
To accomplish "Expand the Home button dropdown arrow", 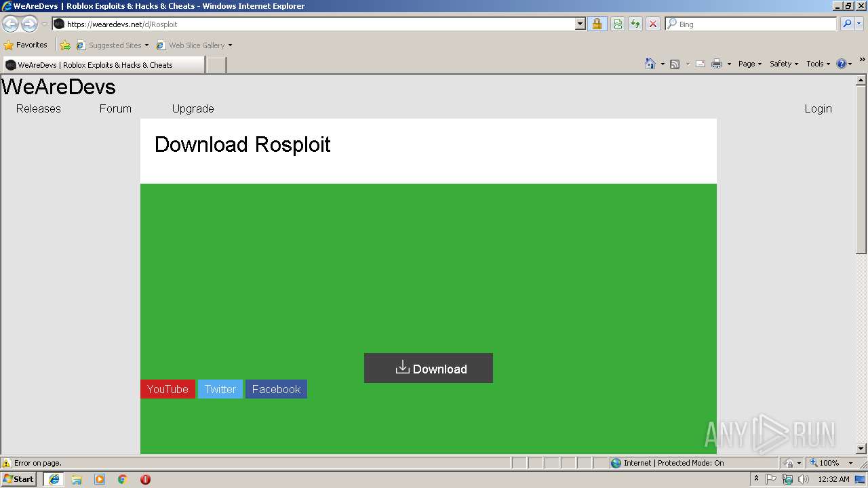I will 663,64.
